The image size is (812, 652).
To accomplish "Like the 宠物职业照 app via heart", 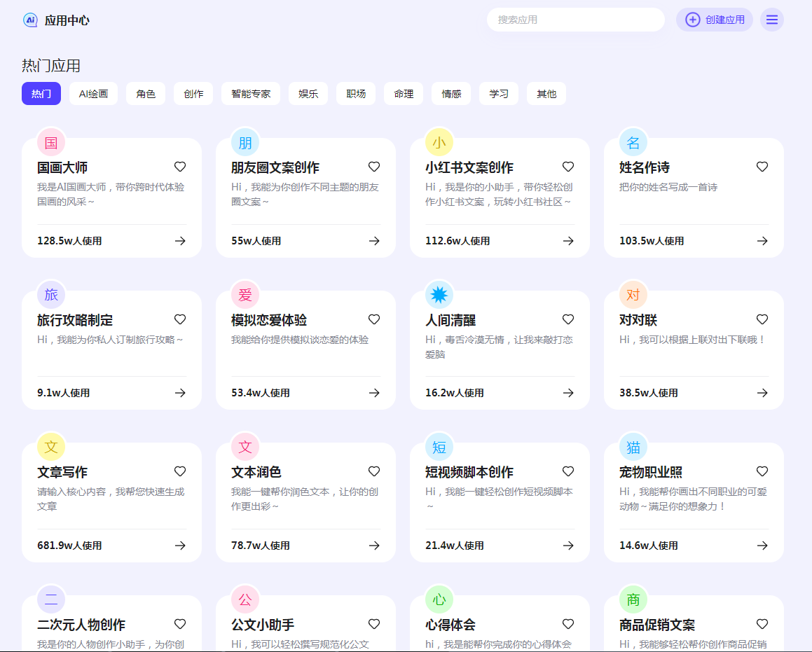I will tap(762, 471).
